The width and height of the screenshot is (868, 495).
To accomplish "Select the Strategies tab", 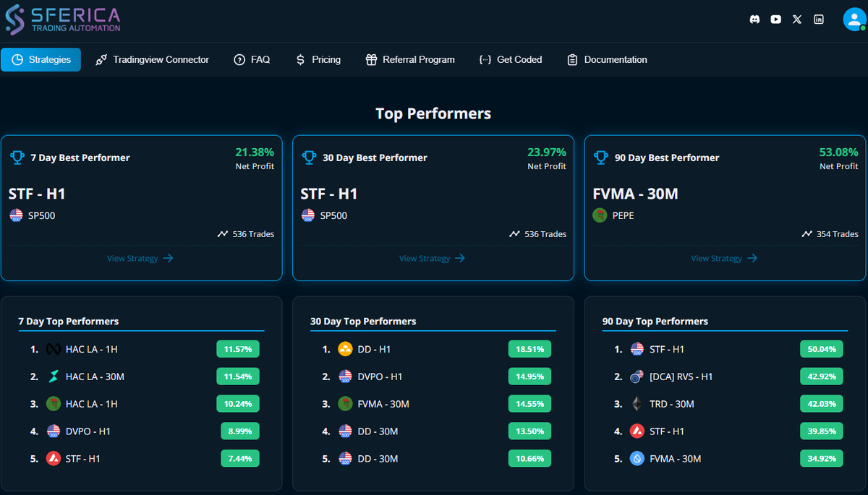I will coord(41,60).
